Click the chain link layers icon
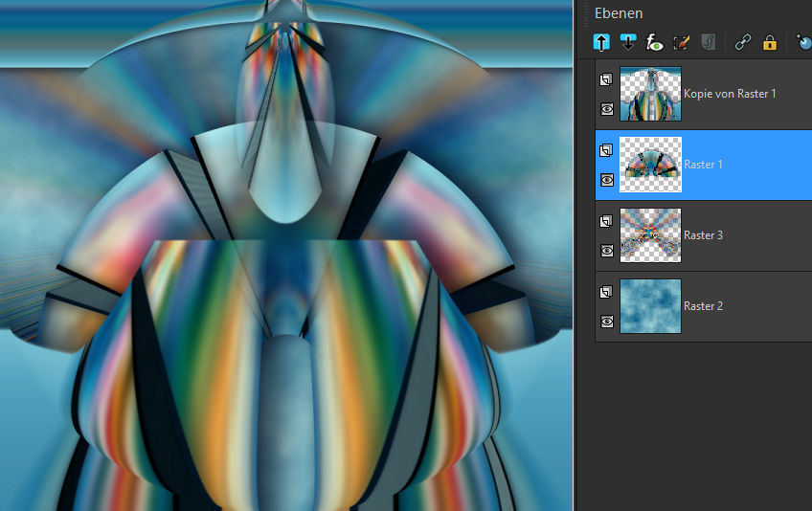The height and width of the screenshot is (511, 812). click(742, 42)
